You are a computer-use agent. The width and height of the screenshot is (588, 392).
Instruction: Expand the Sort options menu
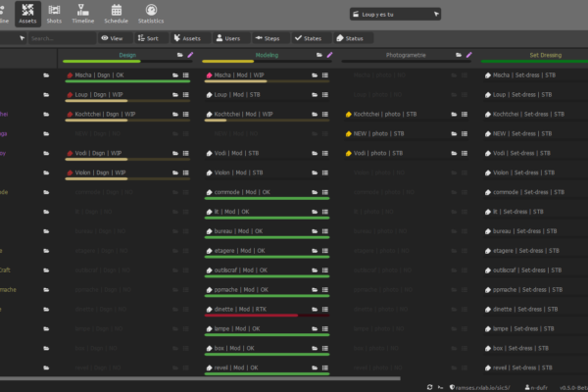pyautogui.click(x=148, y=38)
